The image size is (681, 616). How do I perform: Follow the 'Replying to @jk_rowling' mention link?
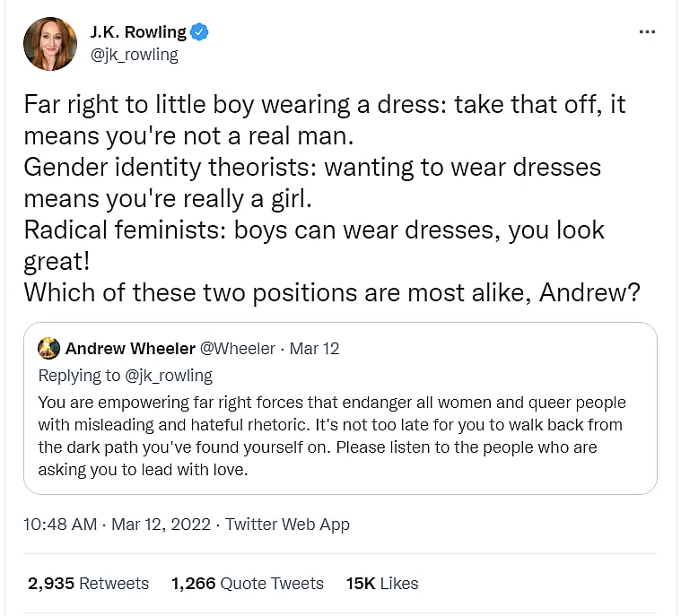click(x=170, y=375)
